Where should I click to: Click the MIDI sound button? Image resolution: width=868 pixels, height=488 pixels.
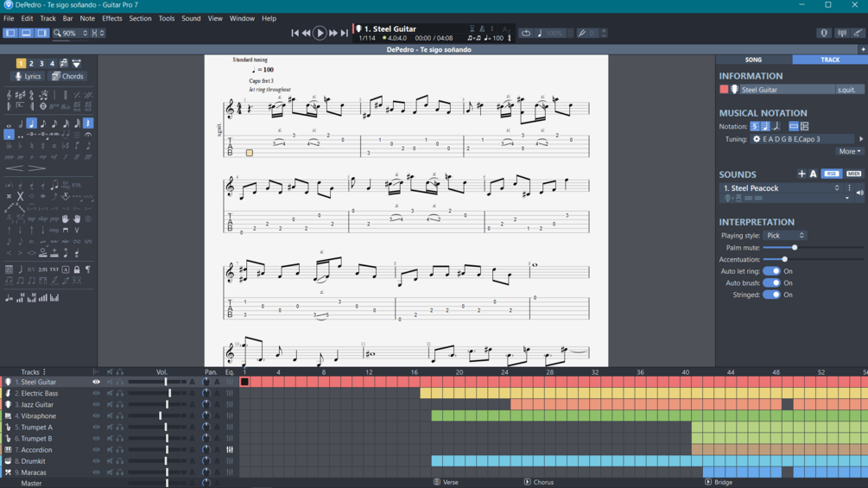click(853, 174)
